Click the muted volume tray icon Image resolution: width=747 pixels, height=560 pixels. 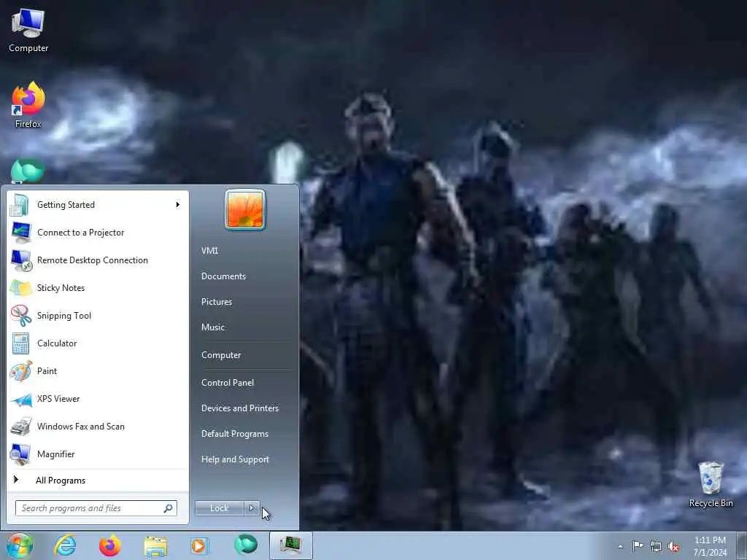673,546
